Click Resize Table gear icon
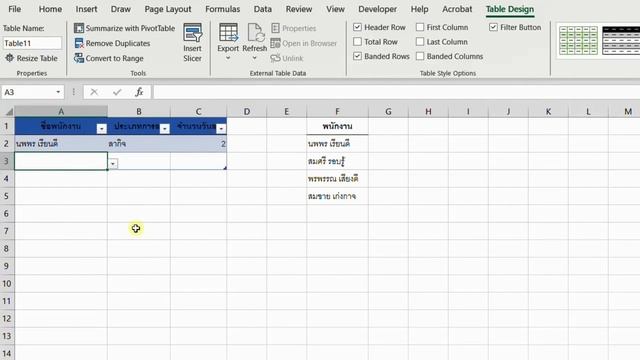The height and width of the screenshot is (360, 640). [9, 58]
